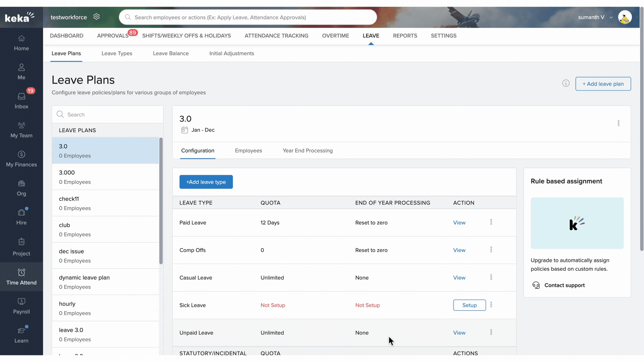This screenshot has width=644, height=362.
Task: Click the +Add leave type button
Action: 206,182
